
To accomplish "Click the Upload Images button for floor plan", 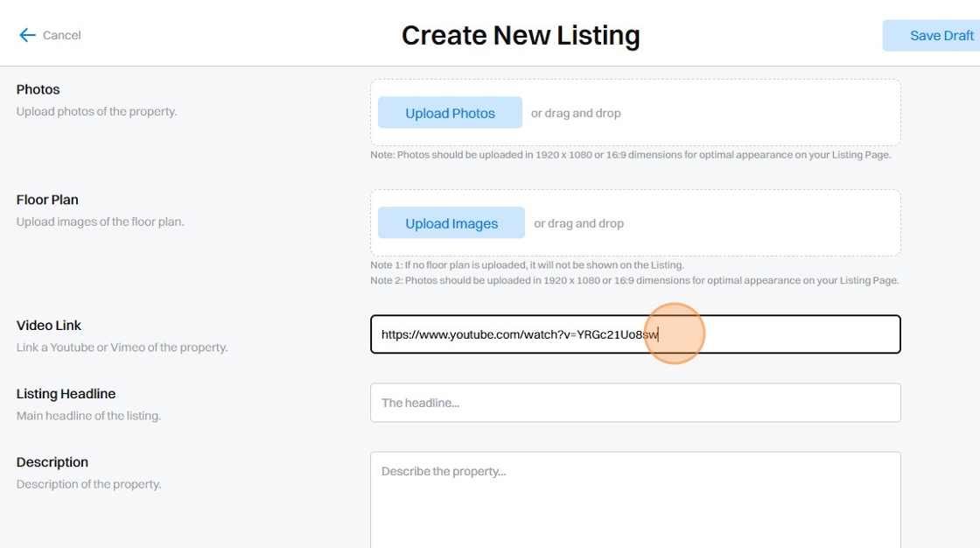I will coord(451,223).
